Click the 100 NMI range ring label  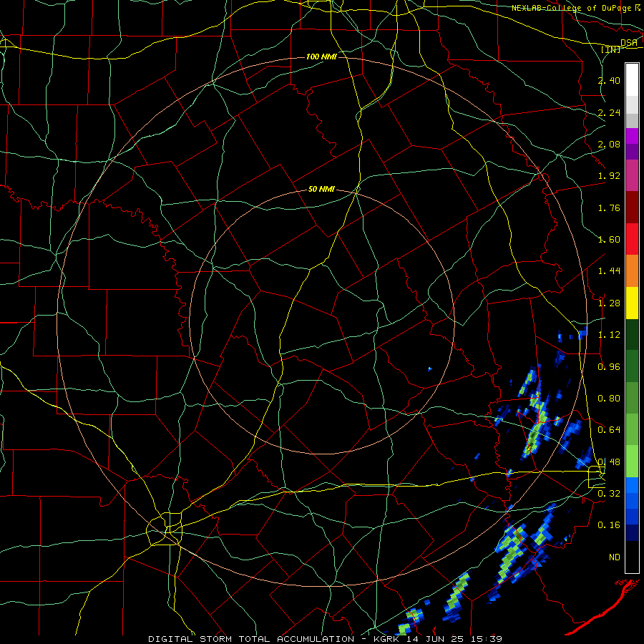pyautogui.click(x=321, y=57)
